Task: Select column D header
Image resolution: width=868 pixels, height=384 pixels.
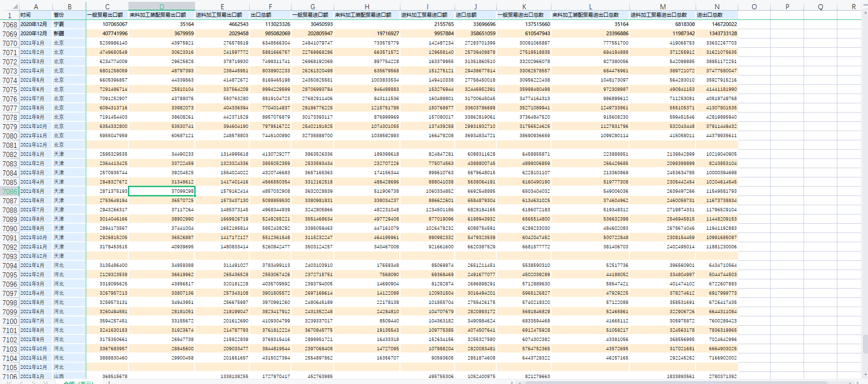Action: [161, 6]
